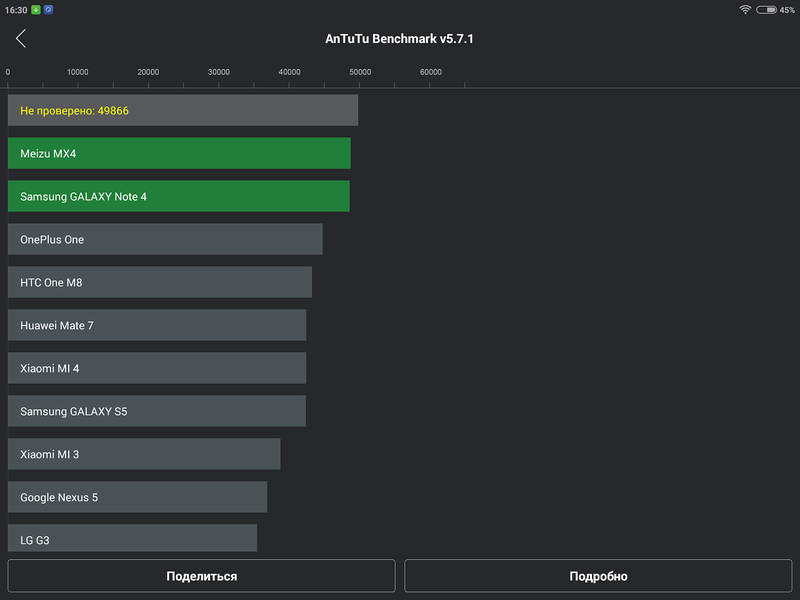This screenshot has height=600, width=800.
Task: Select the OnePlus One bar
Action: point(165,239)
